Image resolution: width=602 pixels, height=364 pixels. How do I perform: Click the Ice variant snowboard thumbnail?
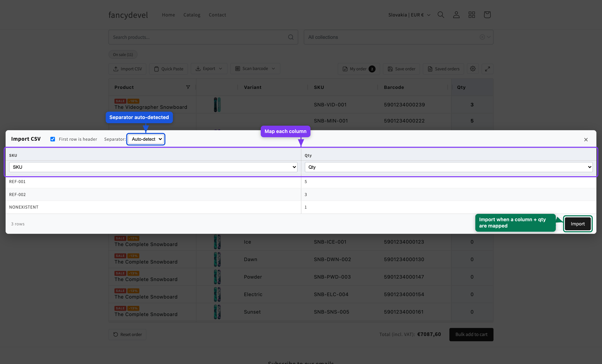(217, 242)
